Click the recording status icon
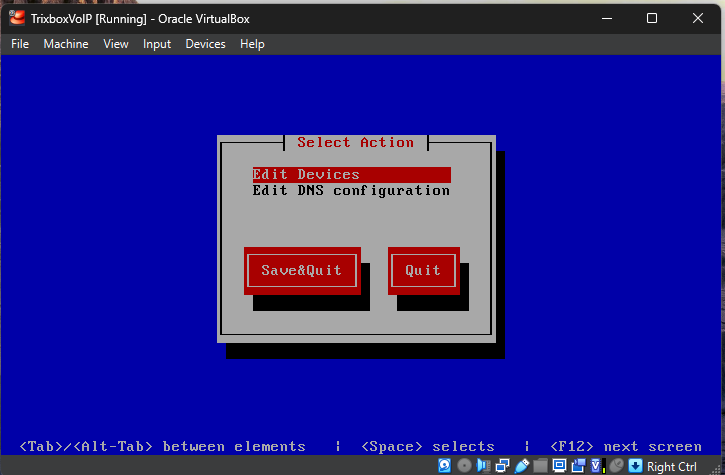This screenshot has height=475, width=725. coord(578,465)
